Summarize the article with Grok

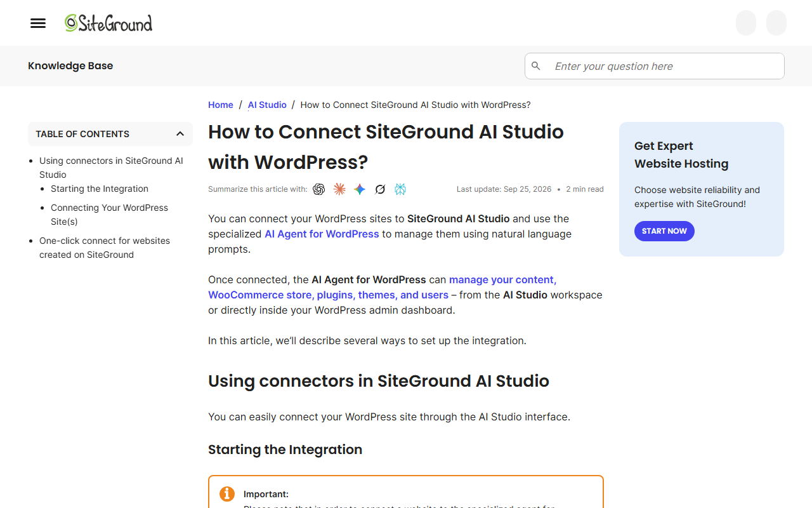pos(380,189)
